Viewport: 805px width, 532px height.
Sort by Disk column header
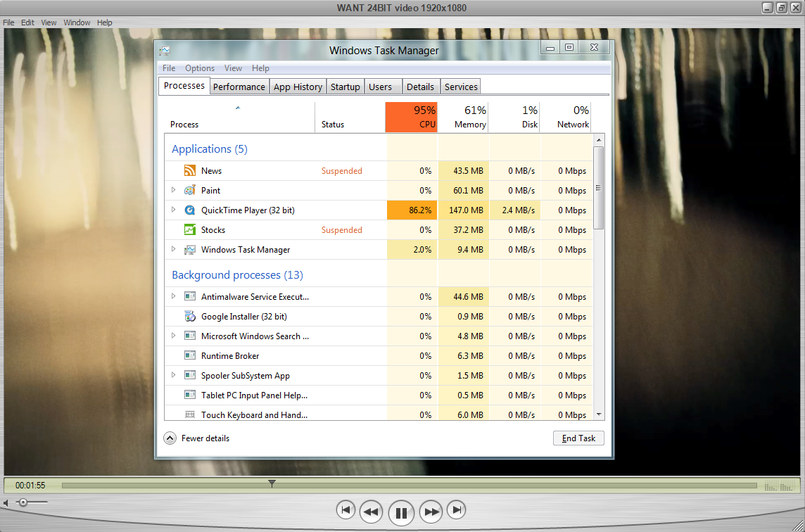514,117
